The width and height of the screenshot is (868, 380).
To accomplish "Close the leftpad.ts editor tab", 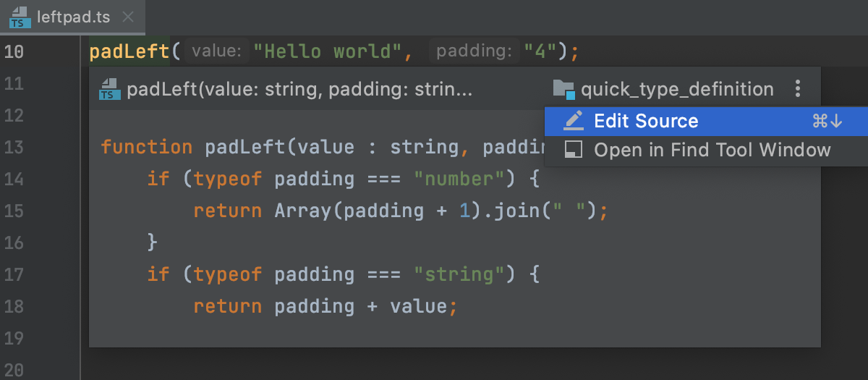I will point(128,17).
